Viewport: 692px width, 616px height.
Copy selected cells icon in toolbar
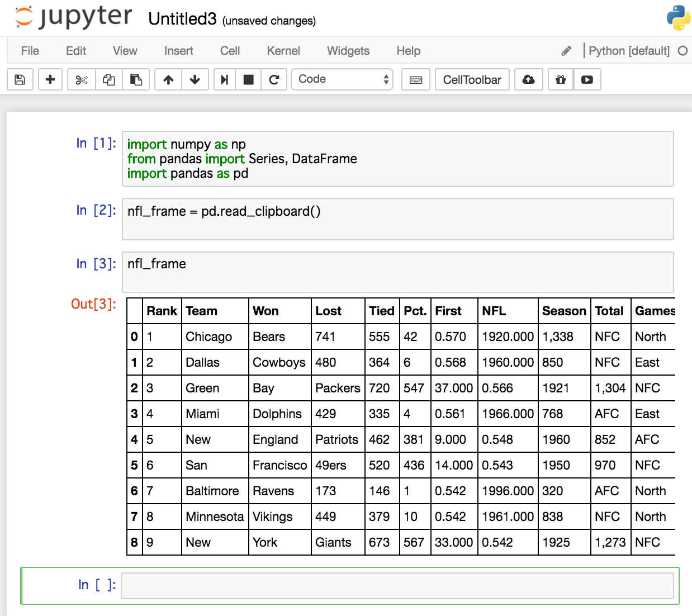pyautogui.click(x=109, y=80)
